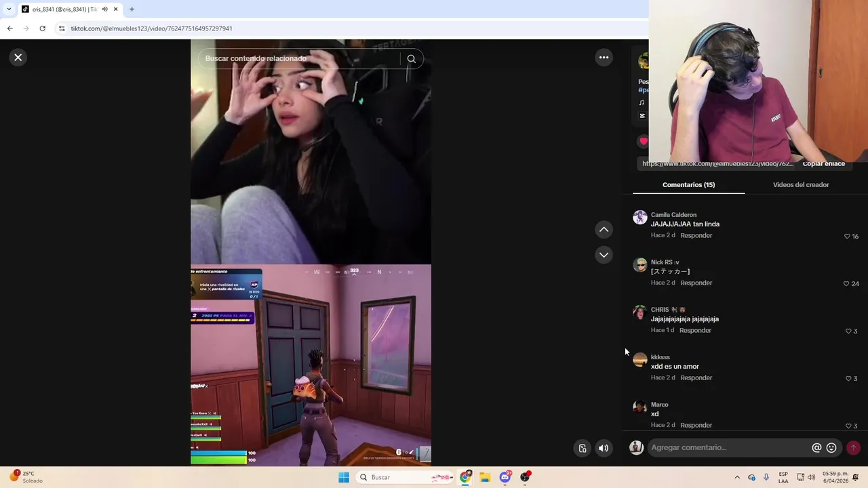
Task: Expand the tab search dropdown arrow
Action: point(8,9)
